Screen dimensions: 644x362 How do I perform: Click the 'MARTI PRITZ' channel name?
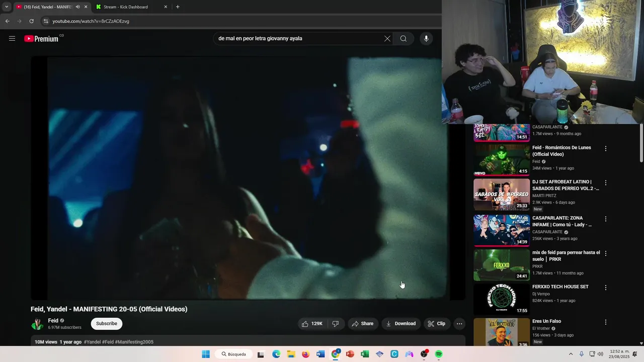[544, 196]
